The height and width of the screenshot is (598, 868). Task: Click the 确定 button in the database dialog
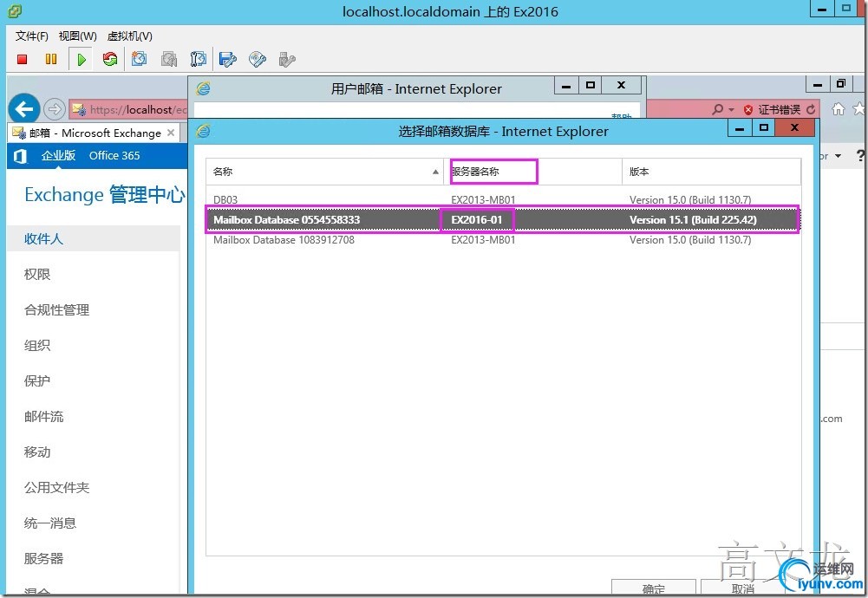point(654,588)
